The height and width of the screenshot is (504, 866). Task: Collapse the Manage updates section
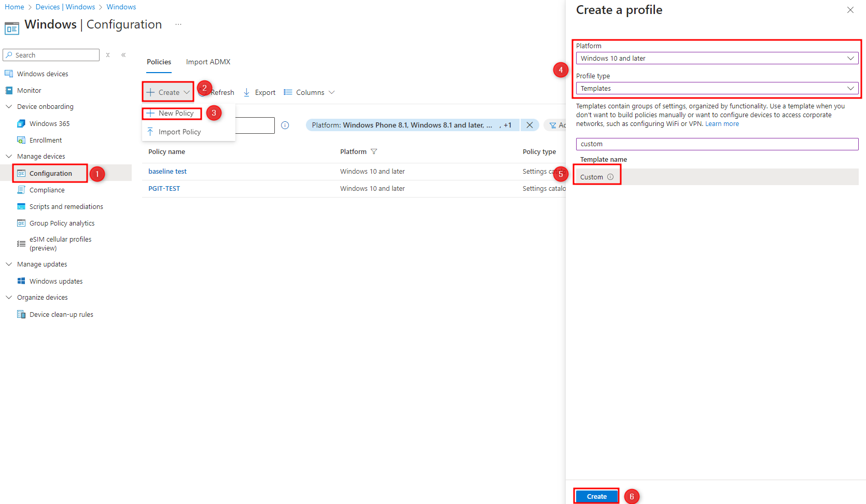coord(9,264)
